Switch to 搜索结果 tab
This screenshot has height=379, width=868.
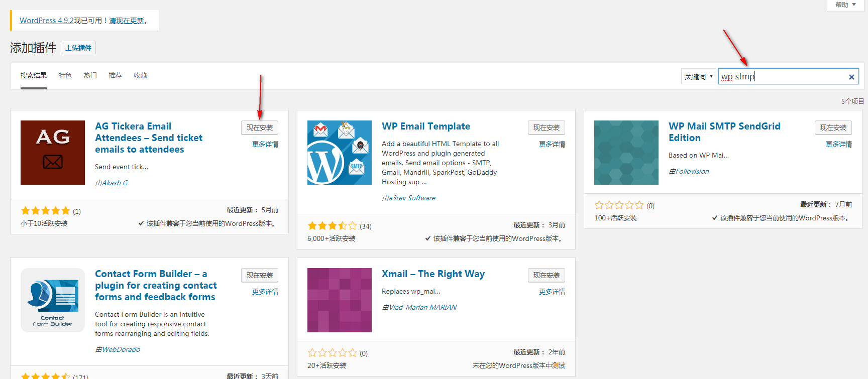34,75
